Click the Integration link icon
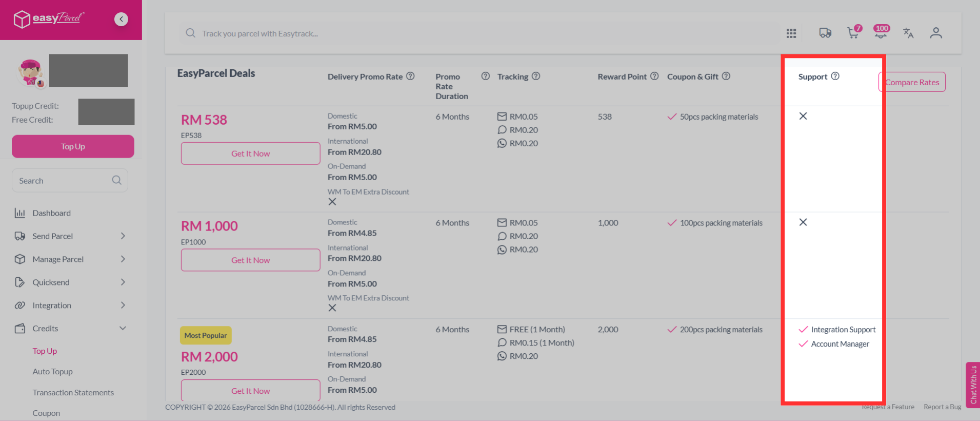The image size is (980, 421). (20, 305)
